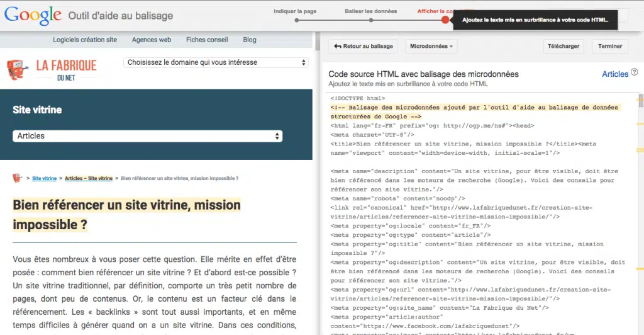Viewport: 644px width, 335px height.
Task: Click the Baliser les données step dot
Action: tap(371, 20)
